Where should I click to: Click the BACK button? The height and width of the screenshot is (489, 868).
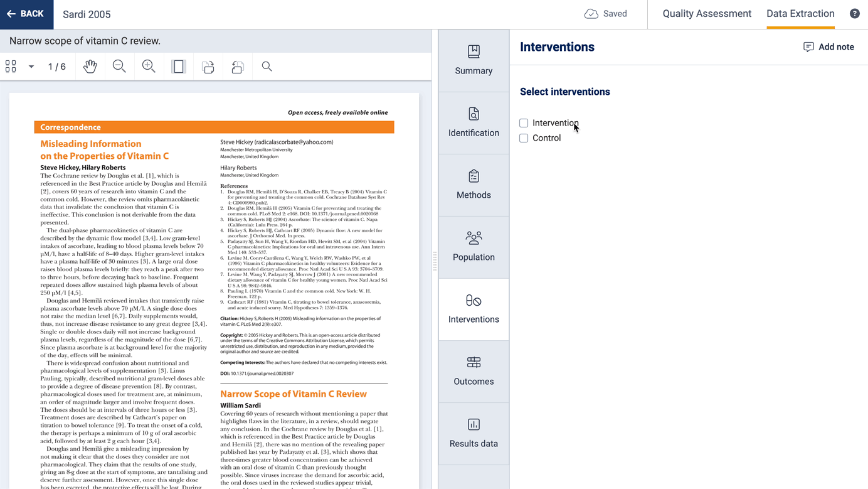(26, 14)
